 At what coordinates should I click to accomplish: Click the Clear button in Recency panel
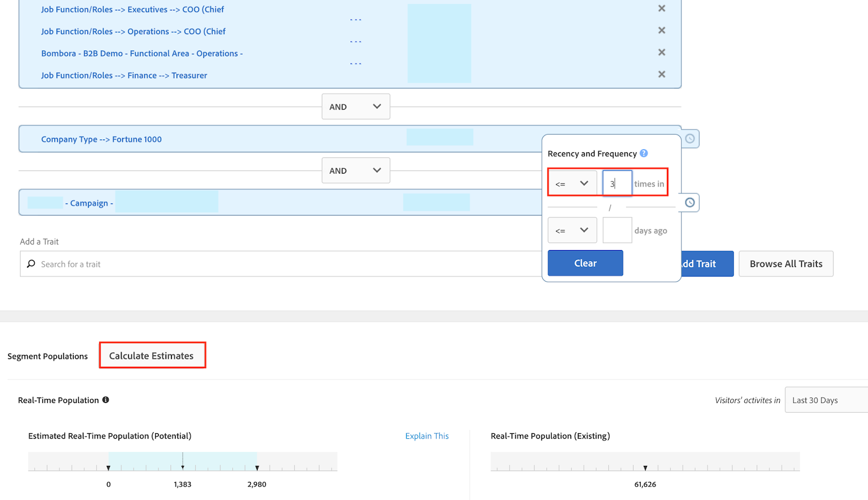point(585,263)
